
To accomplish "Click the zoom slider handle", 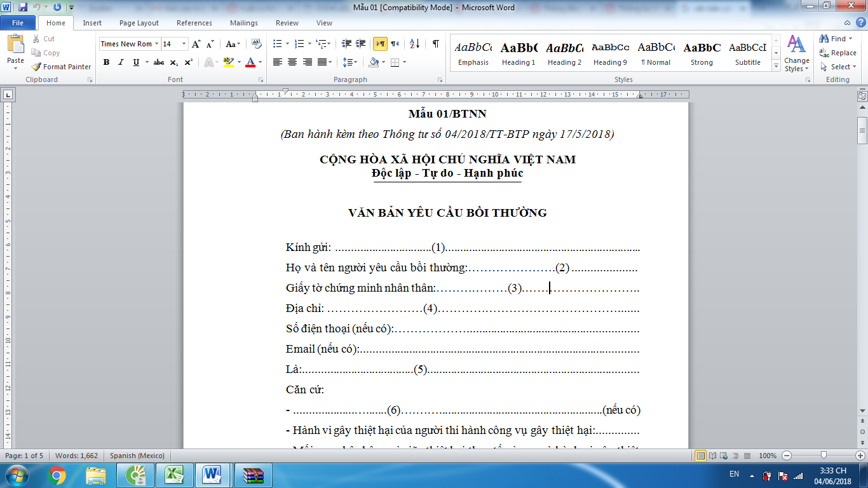I will click(824, 456).
